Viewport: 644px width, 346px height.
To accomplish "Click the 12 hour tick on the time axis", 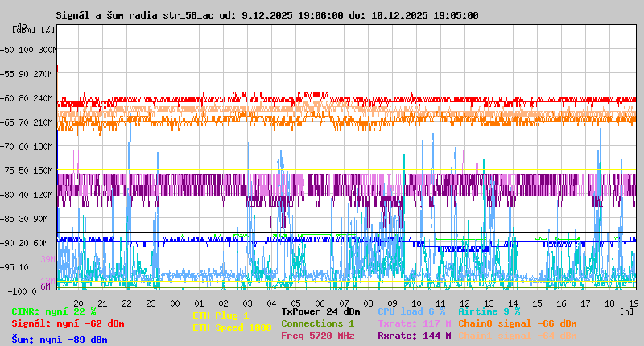I will click(464, 303).
